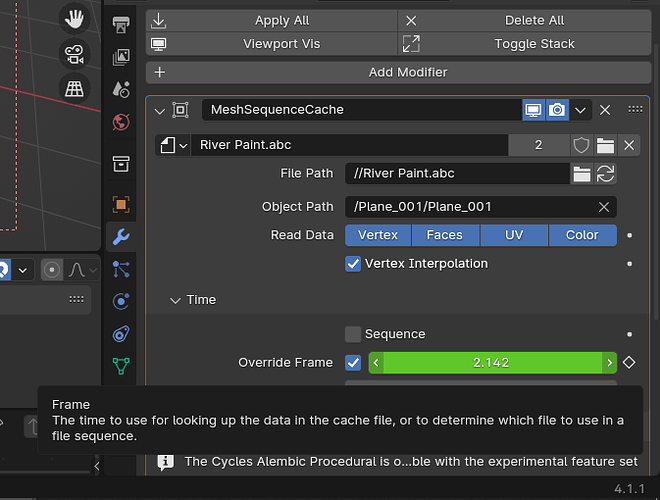This screenshot has height=500, width=660.
Task: Click the Vertex Interpolation animate dot
Action: [x=630, y=264]
